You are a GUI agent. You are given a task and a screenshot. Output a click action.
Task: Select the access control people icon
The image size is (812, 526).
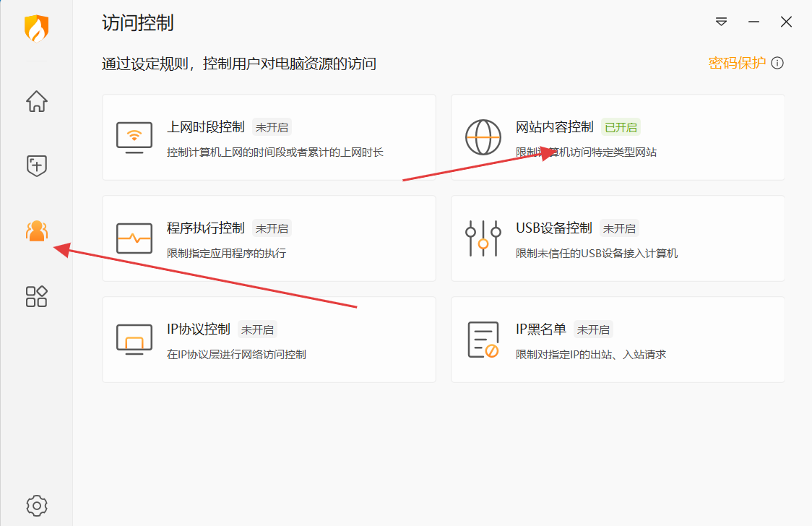[36, 231]
